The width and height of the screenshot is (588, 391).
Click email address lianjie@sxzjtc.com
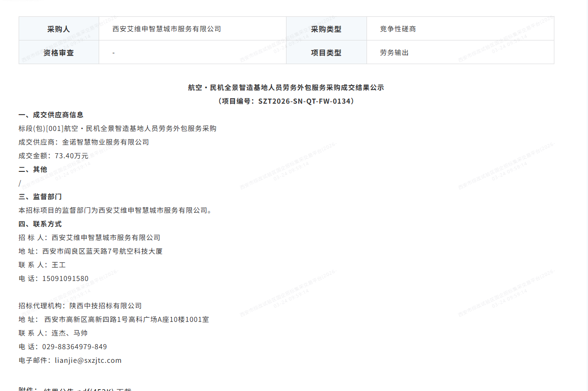pyautogui.click(x=88, y=361)
